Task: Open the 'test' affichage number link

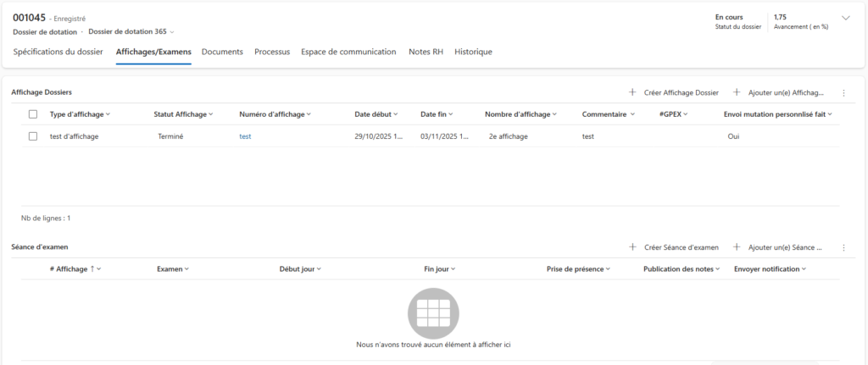Action: (x=245, y=136)
